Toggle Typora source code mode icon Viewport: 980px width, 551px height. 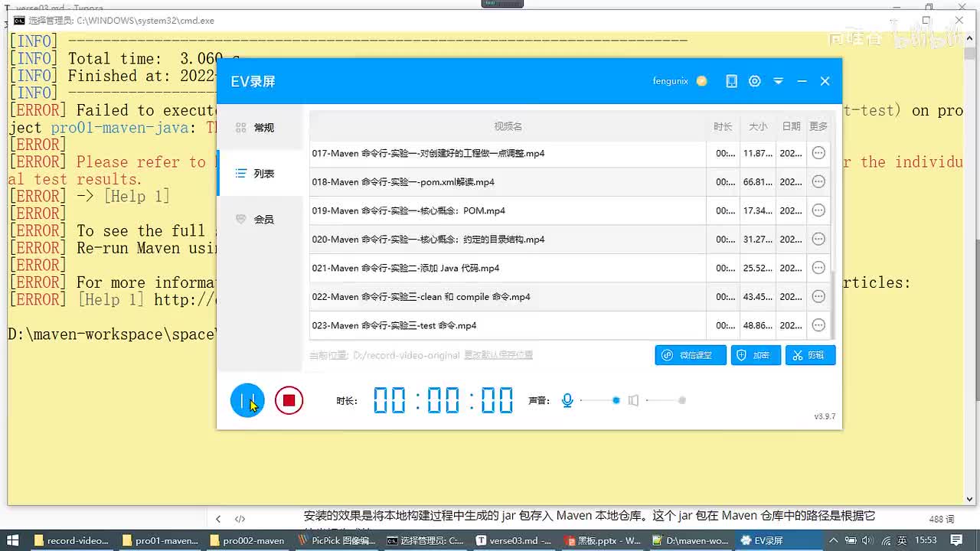240,519
